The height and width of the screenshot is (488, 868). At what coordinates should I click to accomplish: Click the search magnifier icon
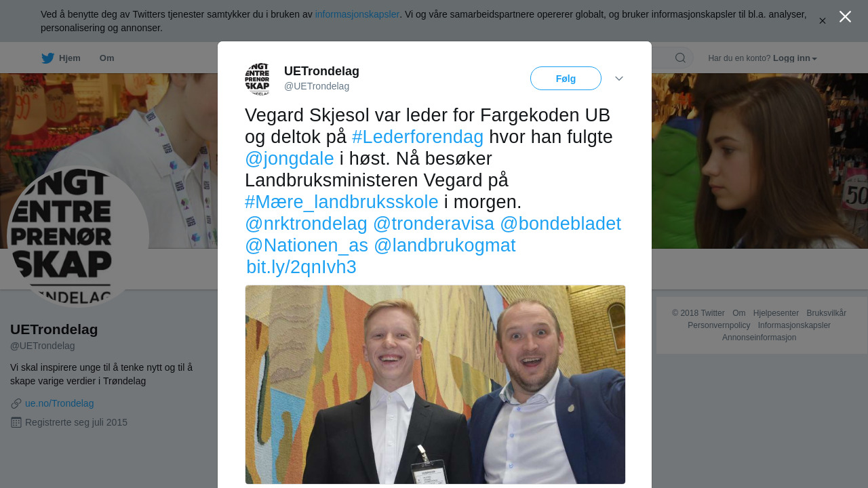coord(680,58)
